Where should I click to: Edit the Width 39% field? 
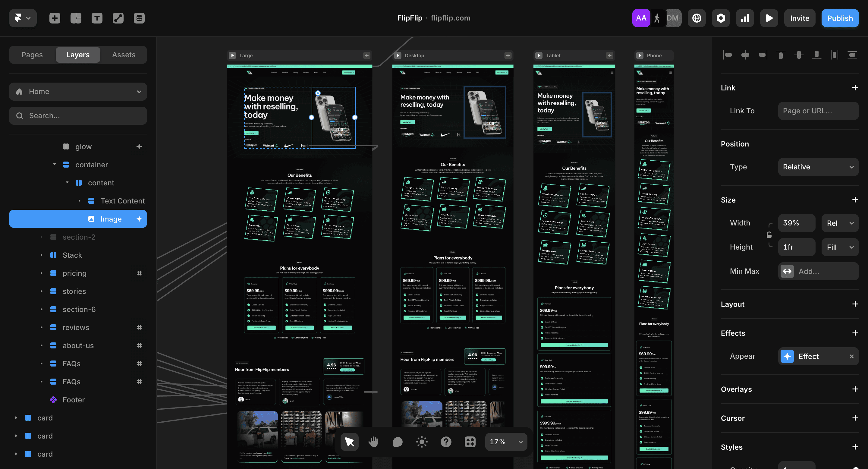pyautogui.click(x=797, y=223)
